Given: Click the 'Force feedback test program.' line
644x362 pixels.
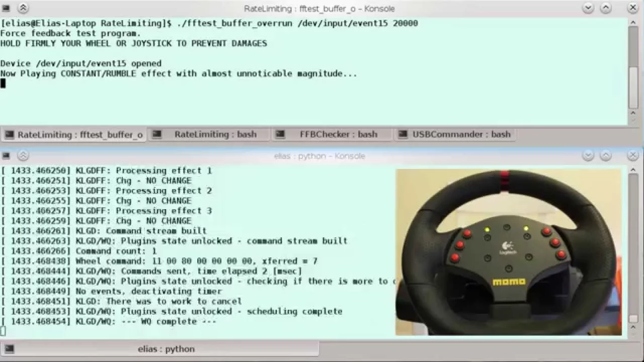Looking at the screenshot, I should (70, 33).
